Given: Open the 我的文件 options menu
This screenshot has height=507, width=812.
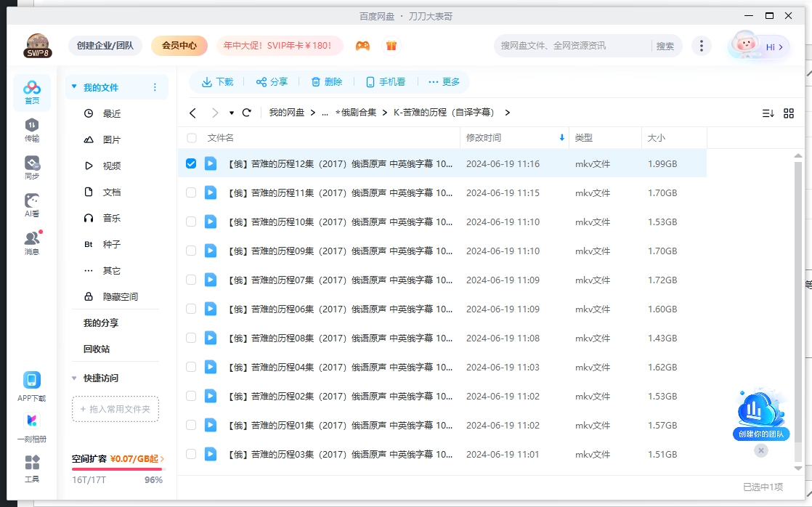Looking at the screenshot, I should pyautogui.click(x=155, y=86).
